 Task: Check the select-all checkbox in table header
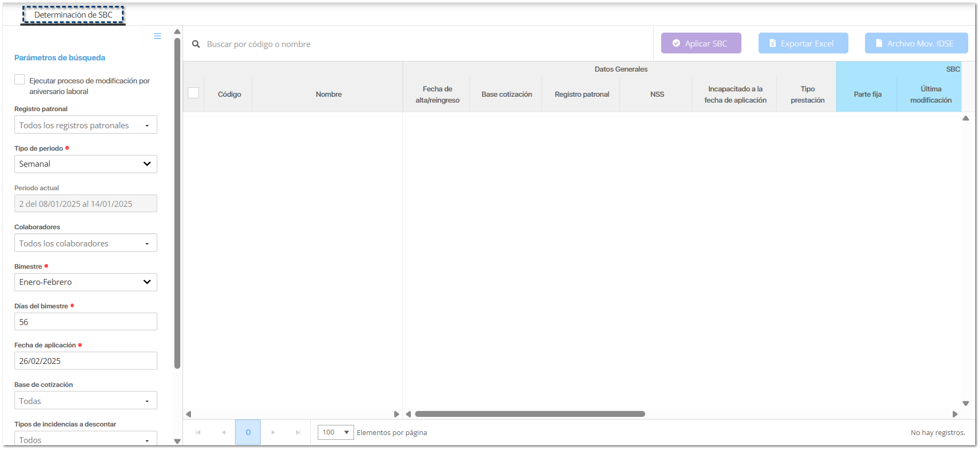[194, 93]
